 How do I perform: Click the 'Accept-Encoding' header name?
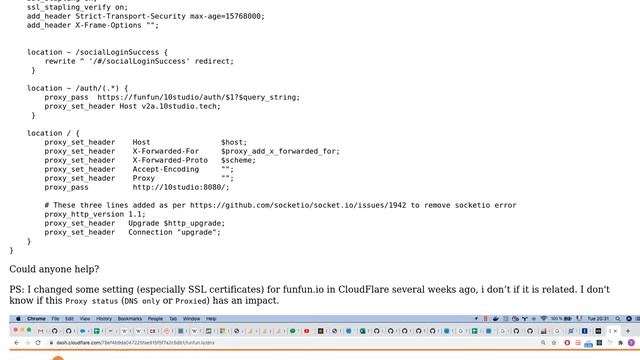[x=166, y=169]
